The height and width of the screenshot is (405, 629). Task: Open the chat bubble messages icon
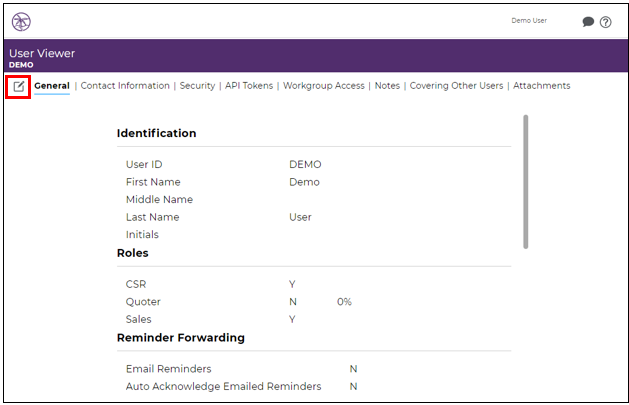point(588,22)
